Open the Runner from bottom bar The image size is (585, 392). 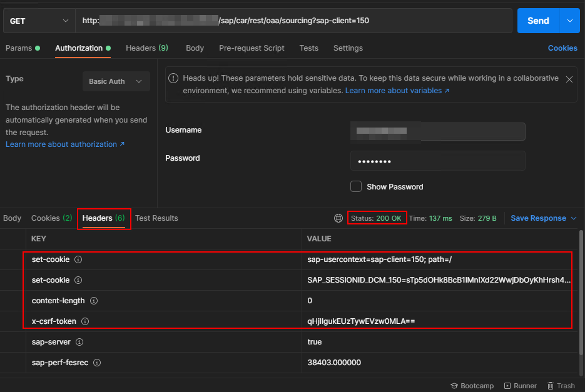click(x=520, y=386)
